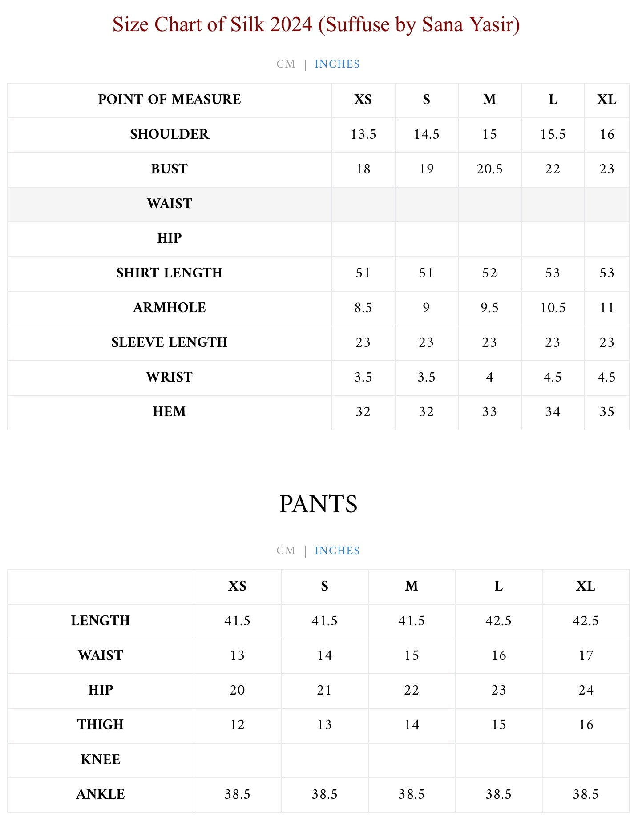638x840 pixels.
Task: Select INCHES unit for the PANTS table
Action: coord(337,551)
